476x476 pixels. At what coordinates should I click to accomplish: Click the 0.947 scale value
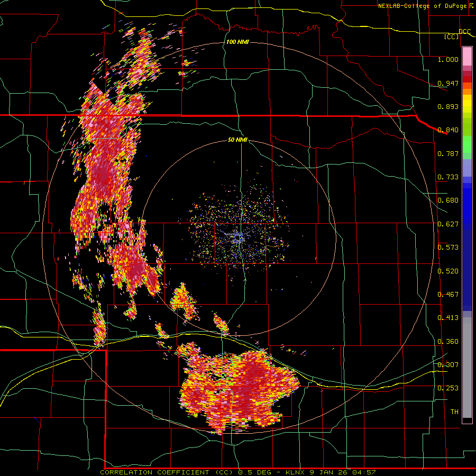448,83
